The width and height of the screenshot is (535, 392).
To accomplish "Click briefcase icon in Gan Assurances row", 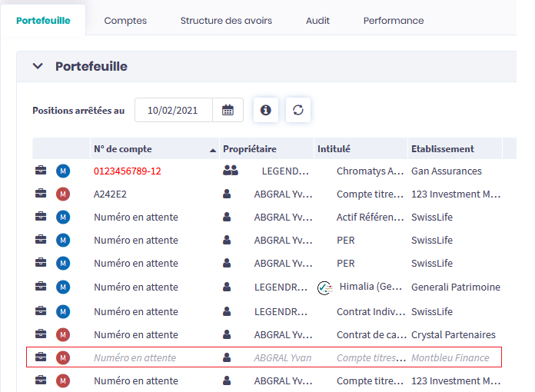I will (x=41, y=171).
